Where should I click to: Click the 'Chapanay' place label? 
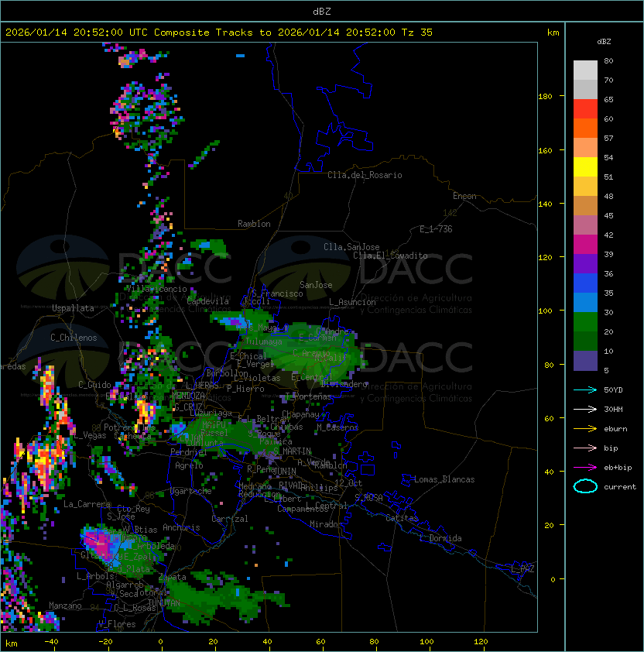(300, 414)
